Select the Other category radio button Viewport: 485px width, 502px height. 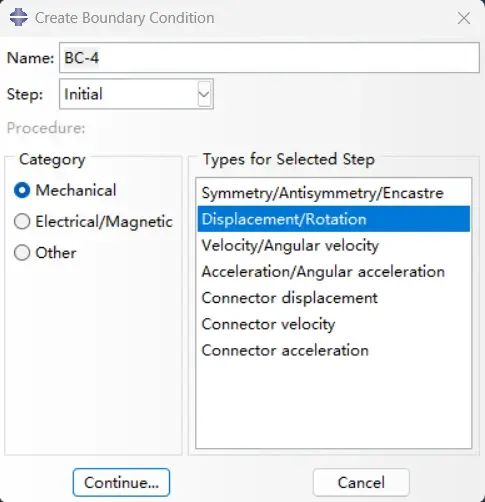pos(22,253)
